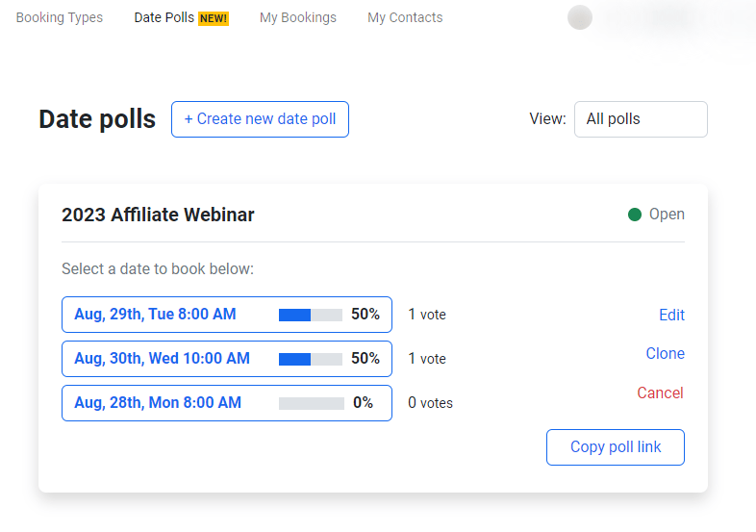This screenshot has height=532, width=756.
Task: Switch to Date Polls tab
Action: pyautogui.click(x=164, y=18)
